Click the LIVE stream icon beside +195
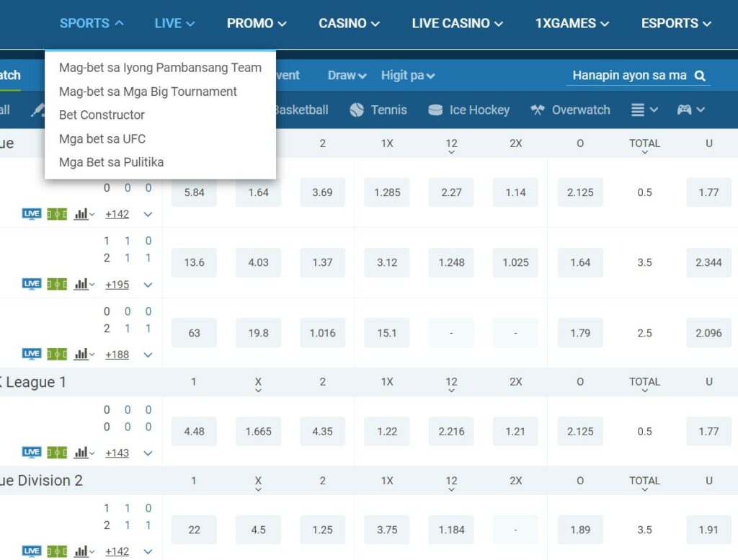Viewport: 738px width, 560px height. (32, 284)
